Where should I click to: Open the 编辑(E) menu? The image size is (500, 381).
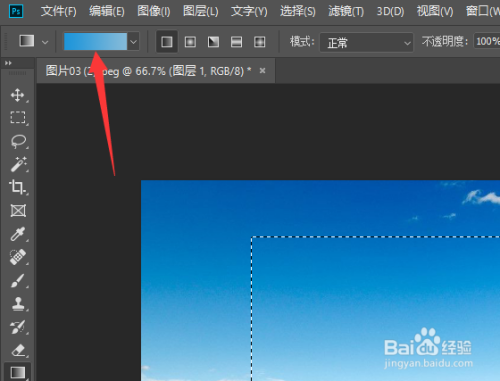[107, 12]
